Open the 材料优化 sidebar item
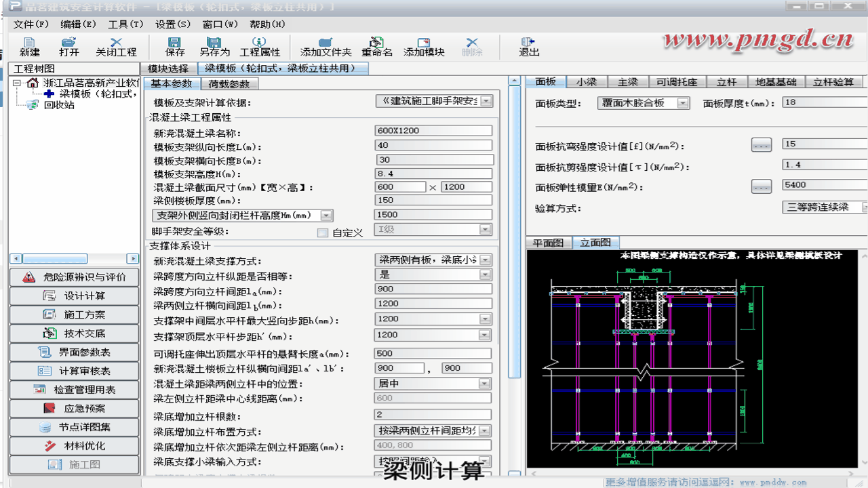The image size is (868, 488). click(x=75, y=446)
